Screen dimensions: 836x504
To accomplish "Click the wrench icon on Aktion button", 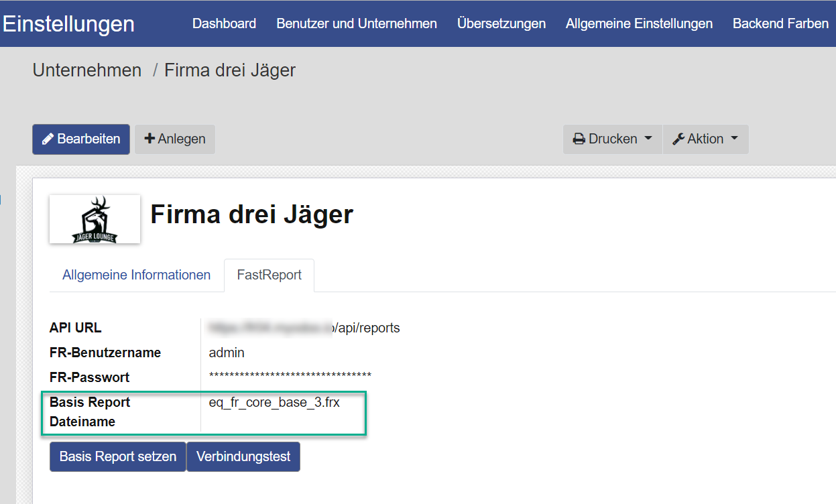I will tap(680, 139).
